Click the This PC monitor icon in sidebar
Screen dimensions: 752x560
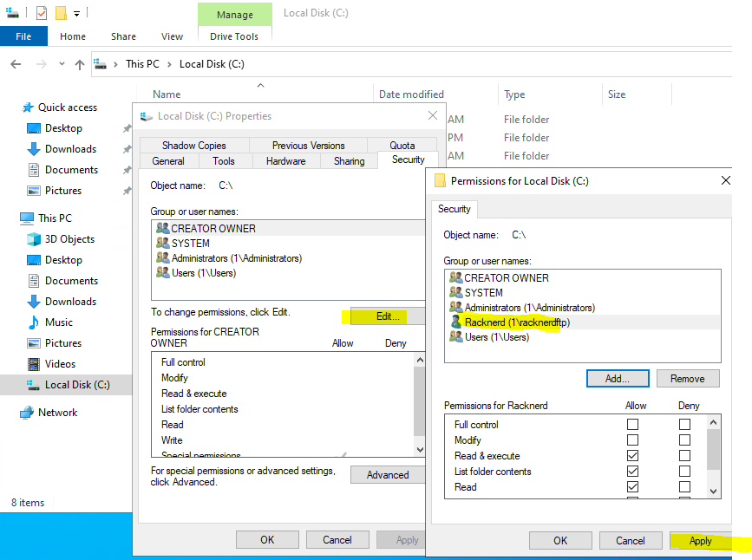27,218
